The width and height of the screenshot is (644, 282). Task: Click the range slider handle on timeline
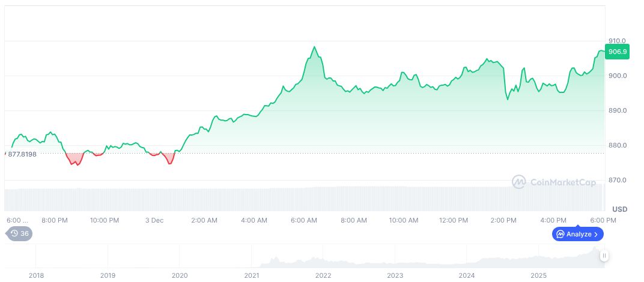click(x=604, y=256)
